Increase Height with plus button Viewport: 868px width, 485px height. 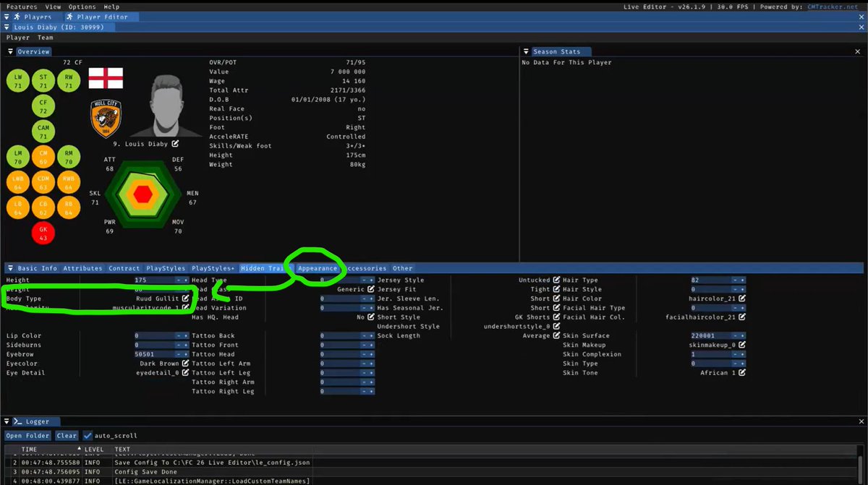click(x=185, y=280)
